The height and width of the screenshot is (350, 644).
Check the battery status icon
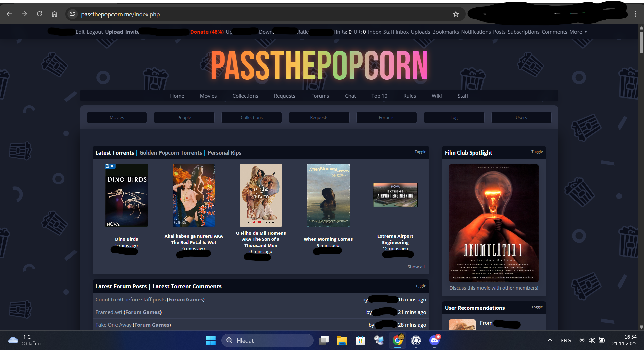[x=602, y=340]
